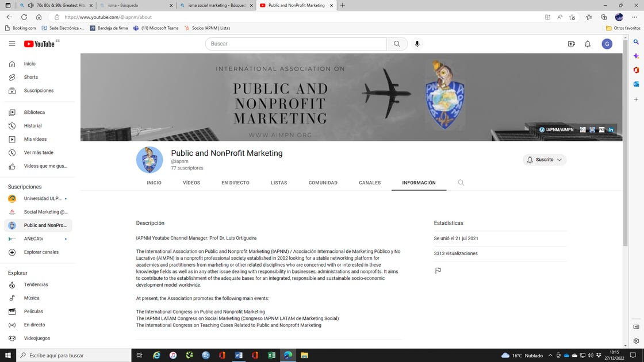Switch to the VÍDEOS channel tab
The width and height of the screenshot is (644, 362).
[x=191, y=183]
